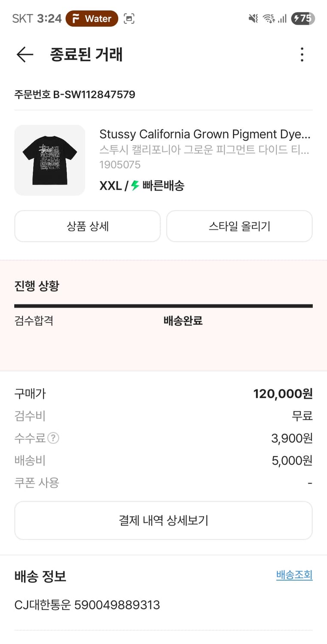Tap the 배송완료 status step
The height and width of the screenshot is (644, 327).
pyautogui.click(x=183, y=321)
